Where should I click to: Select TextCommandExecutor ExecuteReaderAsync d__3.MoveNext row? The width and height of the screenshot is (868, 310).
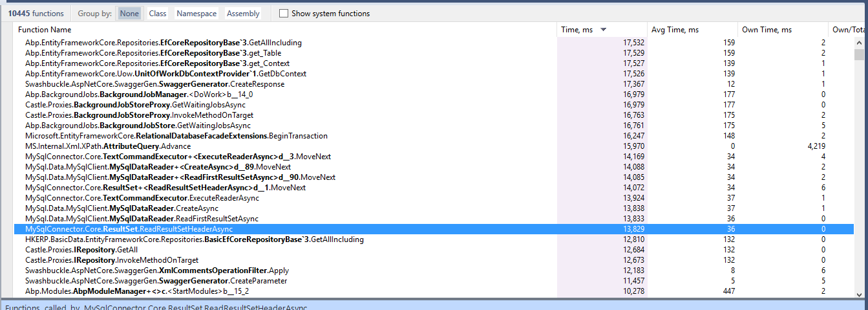pos(434,157)
